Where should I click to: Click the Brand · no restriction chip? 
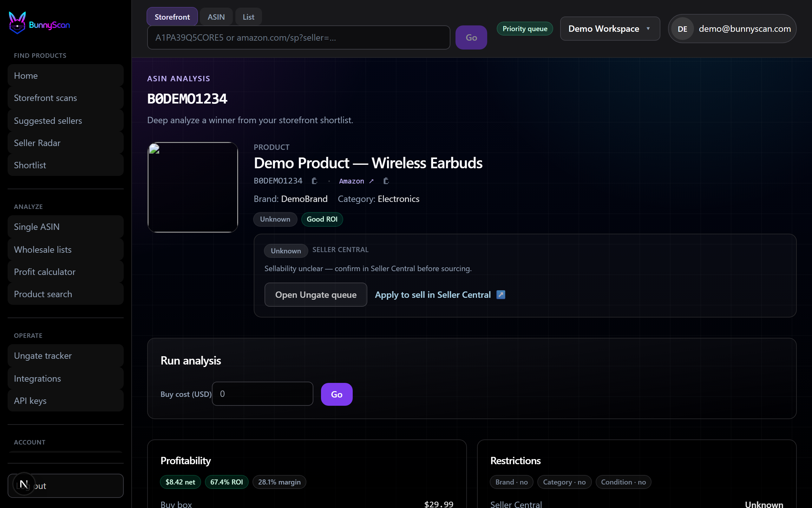(511, 482)
